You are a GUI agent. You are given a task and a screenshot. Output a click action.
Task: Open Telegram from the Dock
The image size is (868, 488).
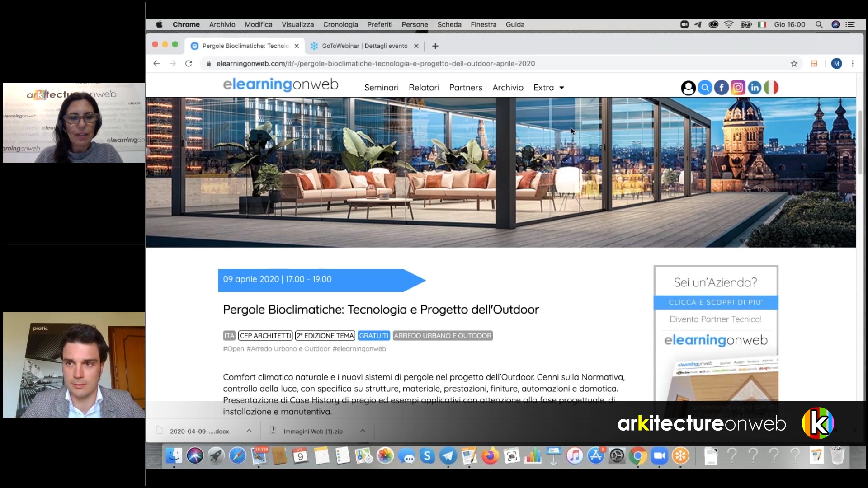click(x=448, y=456)
